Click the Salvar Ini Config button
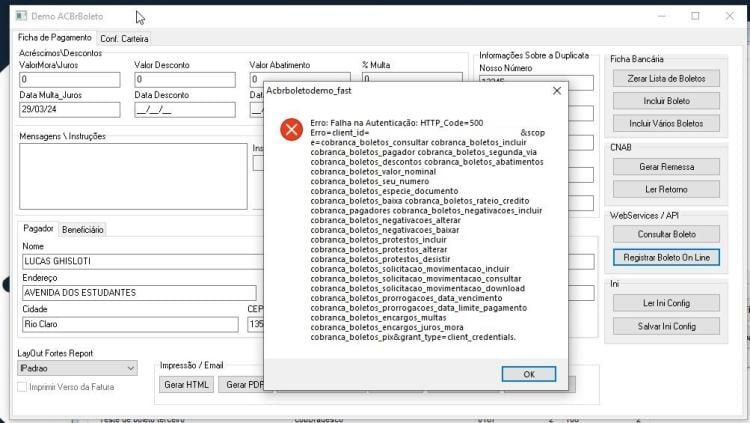Screen dimensions: 750x423 click(x=666, y=326)
